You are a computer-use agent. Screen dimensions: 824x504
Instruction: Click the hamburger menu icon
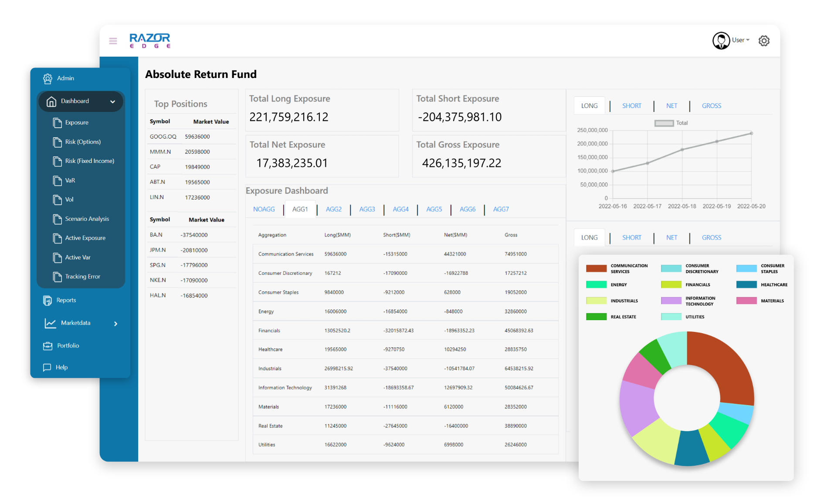tap(113, 41)
